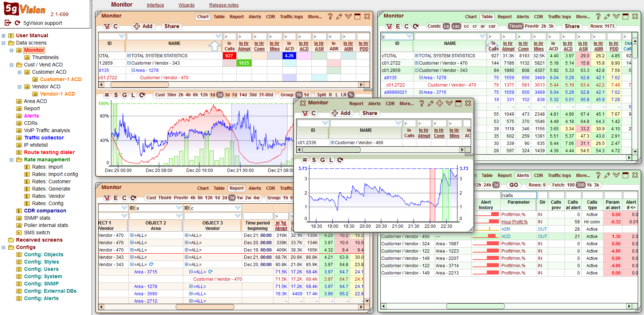Open Release notes link
The width and height of the screenshot is (644, 315).
pyautogui.click(x=224, y=5)
